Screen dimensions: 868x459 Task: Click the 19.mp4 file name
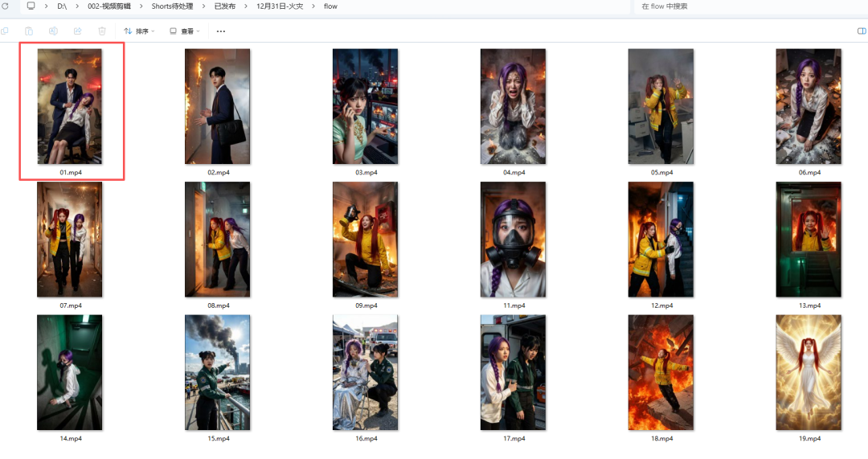(x=810, y=439)
